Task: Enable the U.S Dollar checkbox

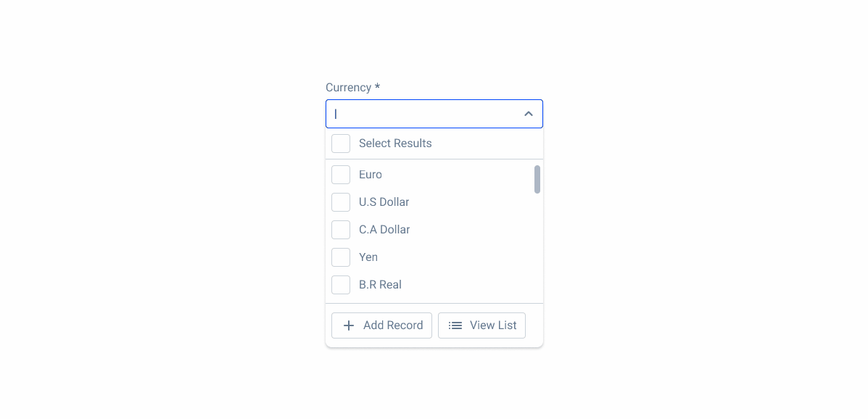Action: tap(341, 202)
